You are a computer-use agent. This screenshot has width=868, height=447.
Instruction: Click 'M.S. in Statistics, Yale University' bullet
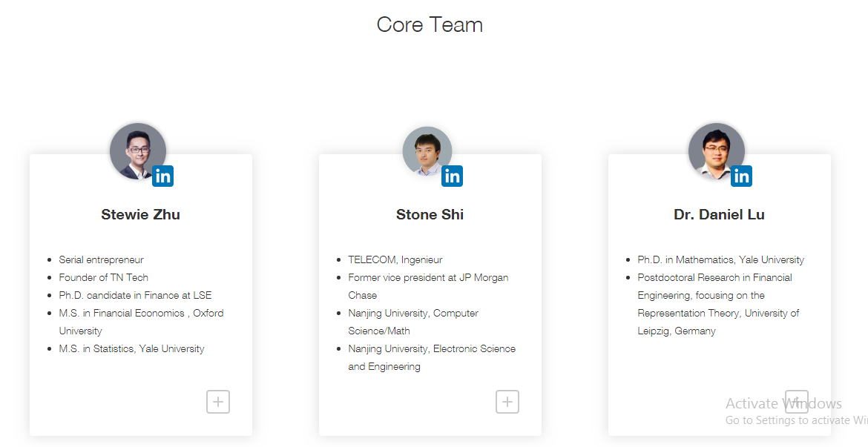coord(131,348)
